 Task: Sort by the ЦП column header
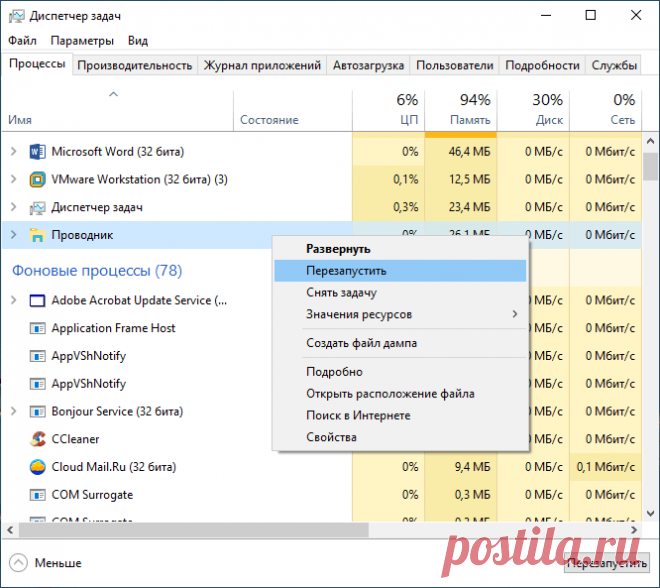click(x=388, y=110)
